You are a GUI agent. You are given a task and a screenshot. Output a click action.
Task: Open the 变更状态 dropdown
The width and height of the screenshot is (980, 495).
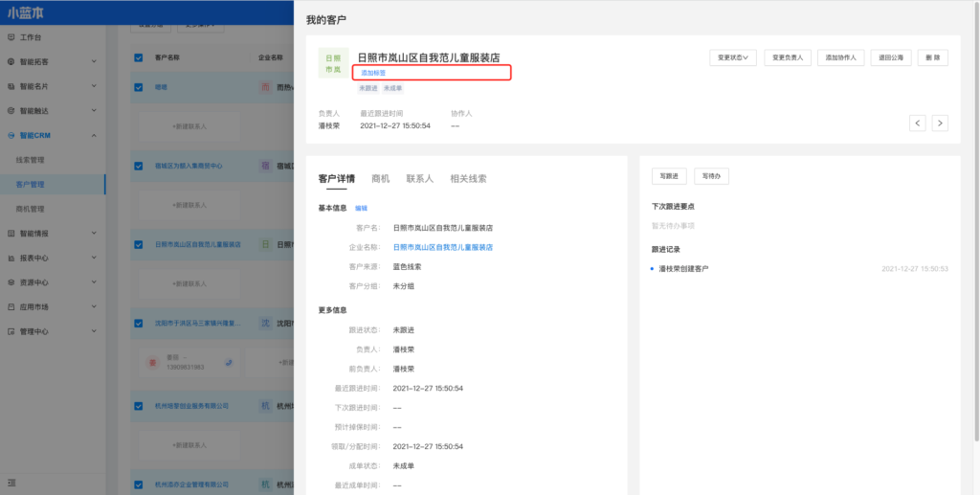732,58
